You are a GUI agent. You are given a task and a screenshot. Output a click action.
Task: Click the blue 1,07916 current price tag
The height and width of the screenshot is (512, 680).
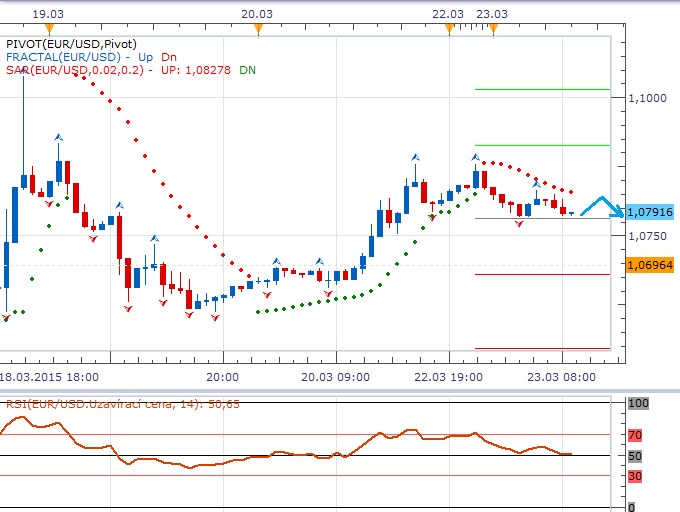click(x=649, y=212)
